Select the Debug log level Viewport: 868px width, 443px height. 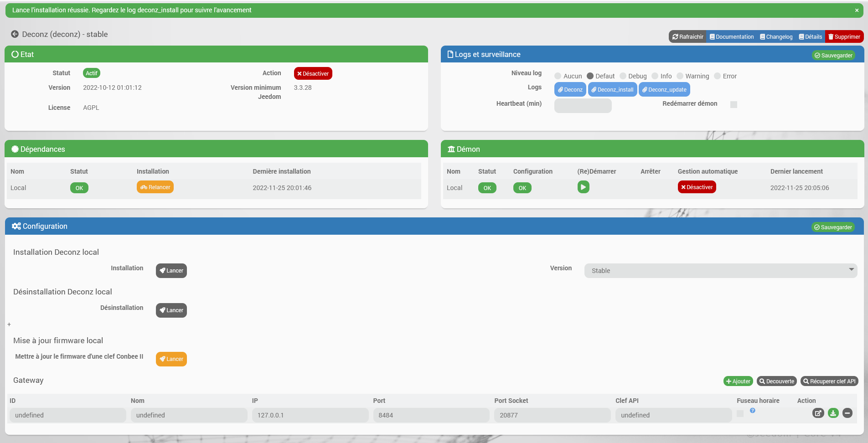pyautogui.click(x=623, y=76)
